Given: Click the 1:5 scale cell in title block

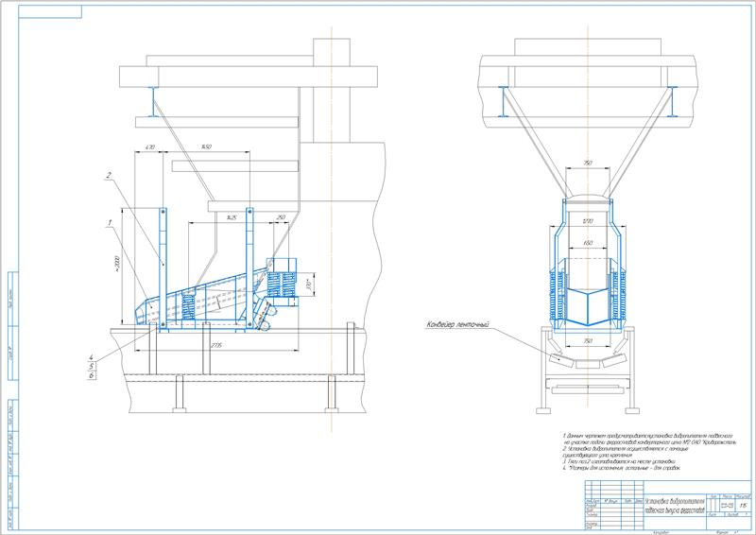Looking at the screenshot, I should pos(743,506).
